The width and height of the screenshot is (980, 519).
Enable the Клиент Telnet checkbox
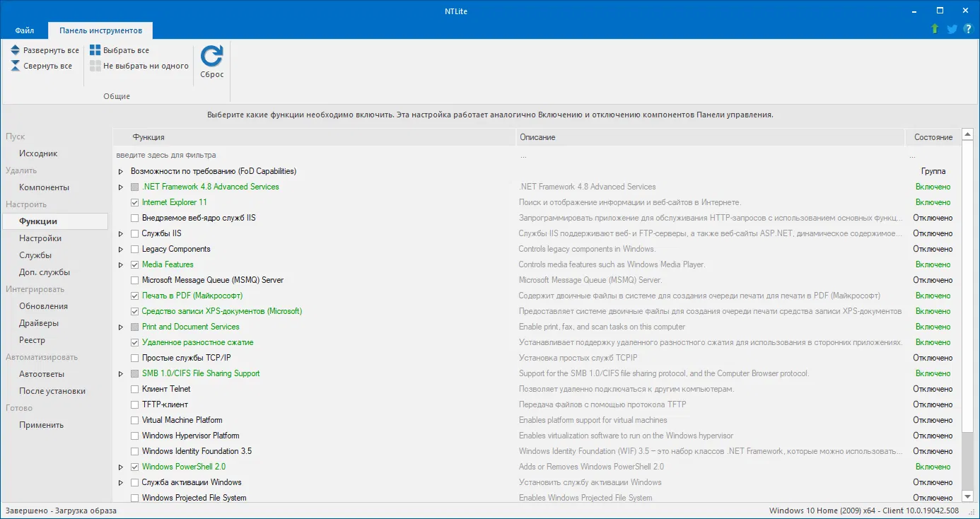point(135,389)
